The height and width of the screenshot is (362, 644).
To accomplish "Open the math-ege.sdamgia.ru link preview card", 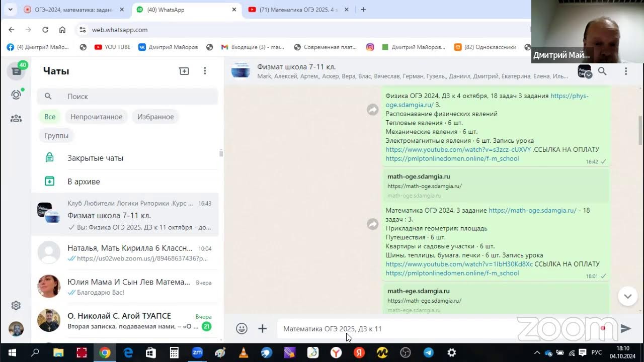I will [x=496, y=300].
